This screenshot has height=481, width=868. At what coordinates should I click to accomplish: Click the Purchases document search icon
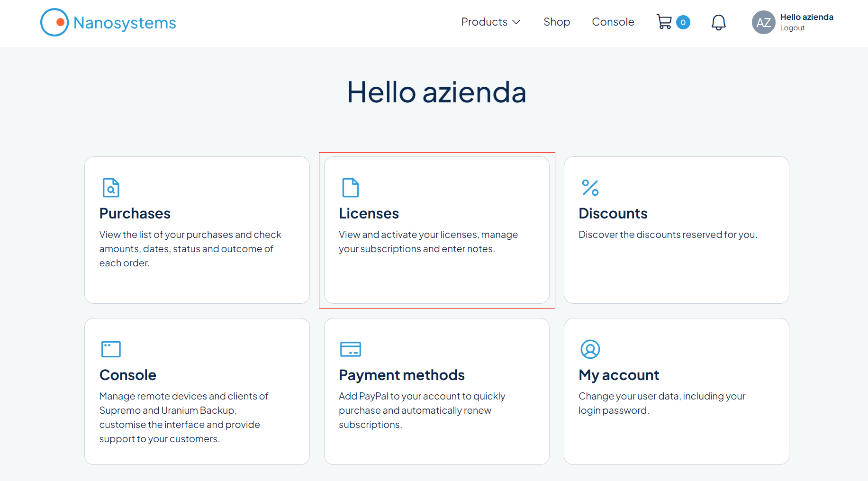[x=111, y=188]
